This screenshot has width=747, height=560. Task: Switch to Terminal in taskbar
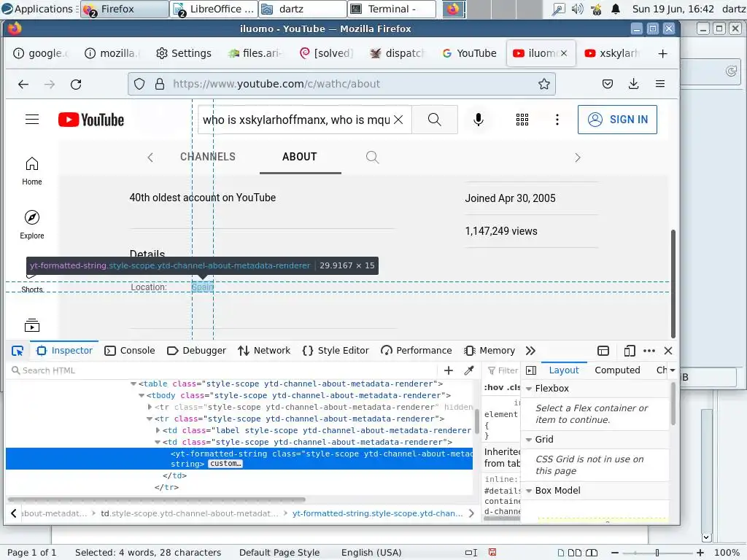tap(392, 9)
